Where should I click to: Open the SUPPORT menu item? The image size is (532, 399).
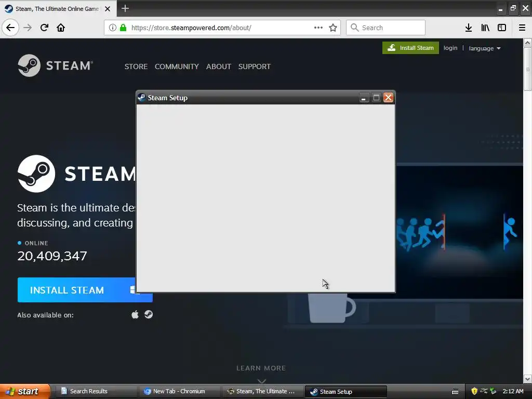click(255, 66)
